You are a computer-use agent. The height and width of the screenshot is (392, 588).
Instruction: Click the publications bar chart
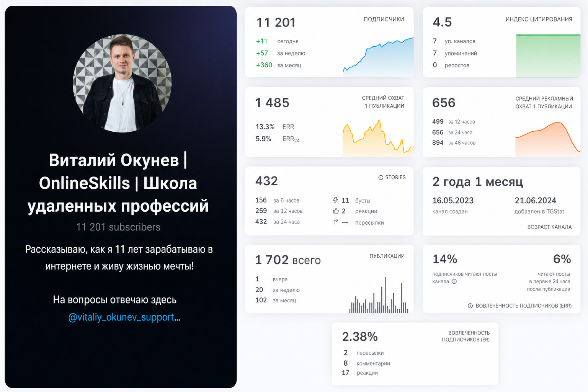pyautogui.click(x=379, y=295)
